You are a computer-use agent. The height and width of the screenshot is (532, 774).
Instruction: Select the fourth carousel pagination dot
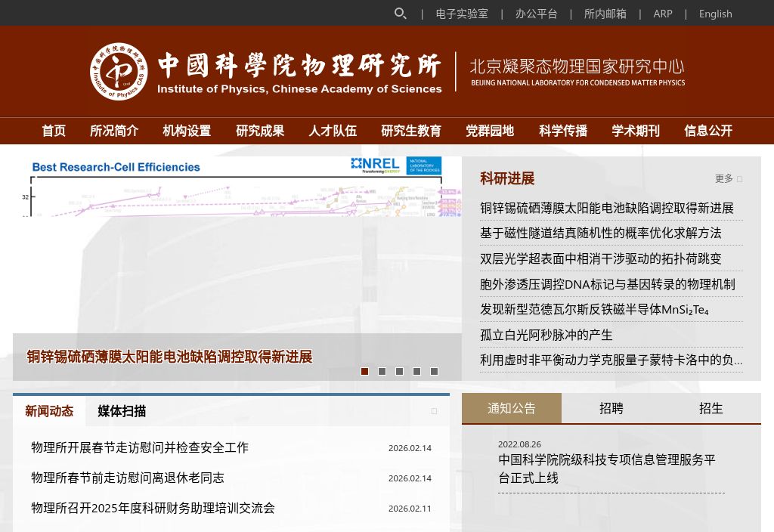(416, 371)
